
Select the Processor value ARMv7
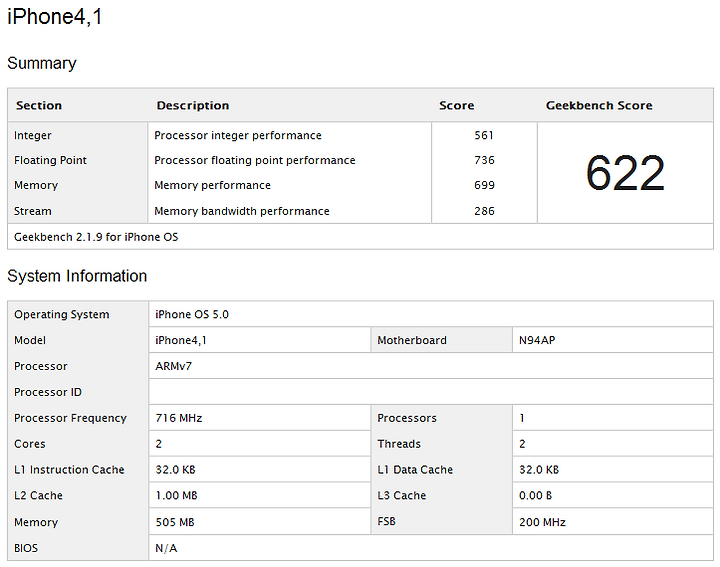pyautogui.click(x=174, y=366)
